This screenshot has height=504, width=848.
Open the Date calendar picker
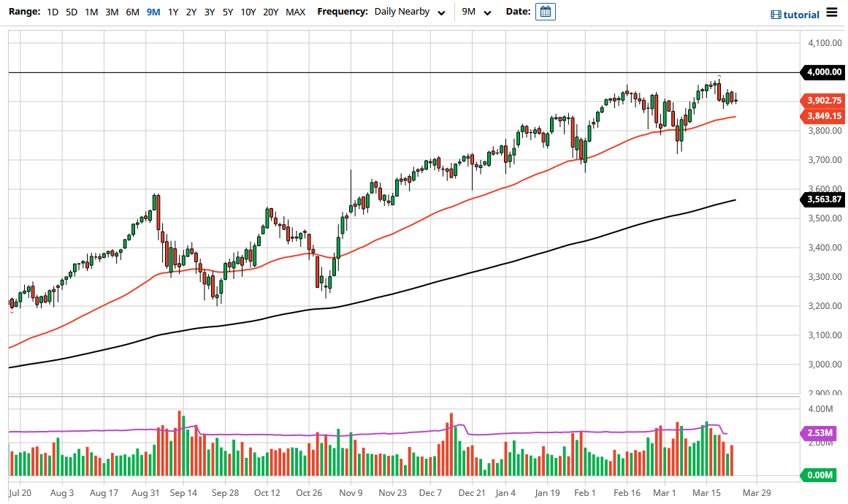[x=545, y=12]
